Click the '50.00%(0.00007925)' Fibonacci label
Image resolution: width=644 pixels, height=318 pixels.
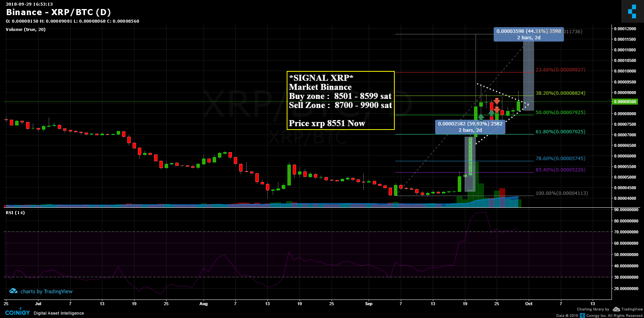pos(561,113)
